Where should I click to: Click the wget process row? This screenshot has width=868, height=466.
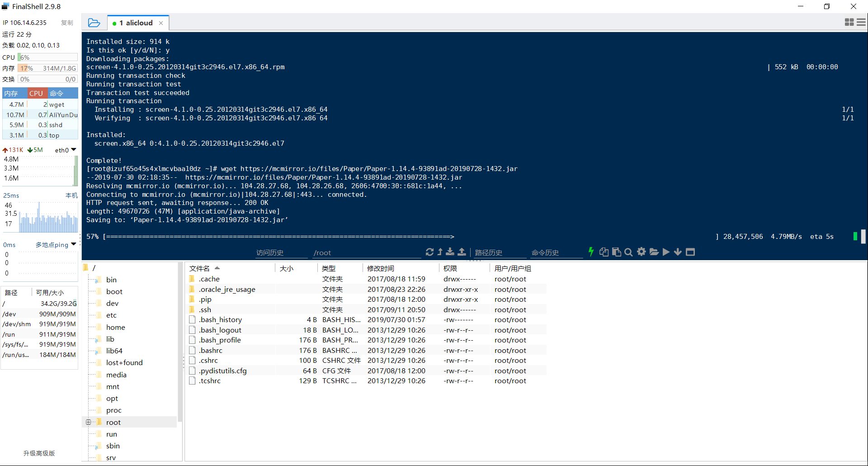pyautogui.click(x=40, y=105)
